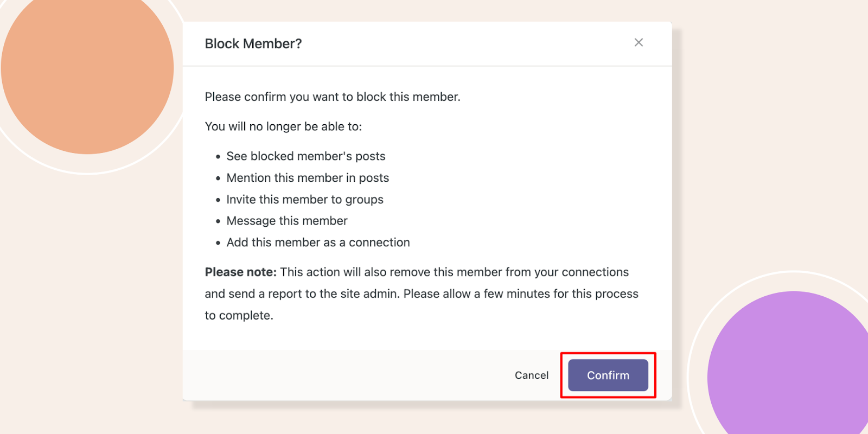Click 'Invite this member to groups' list item
The image size is (868, 434).
305,200
